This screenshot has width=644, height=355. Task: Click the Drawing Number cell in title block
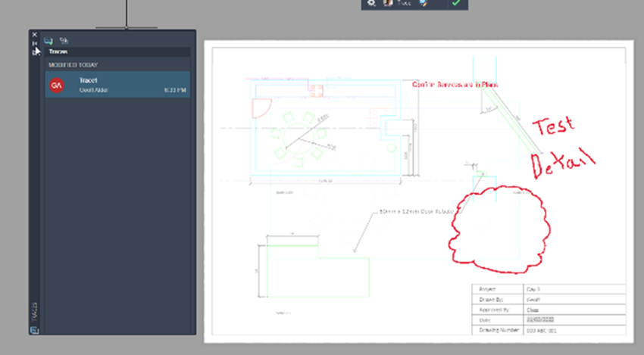pyautogui.click(x=498, y=330)
